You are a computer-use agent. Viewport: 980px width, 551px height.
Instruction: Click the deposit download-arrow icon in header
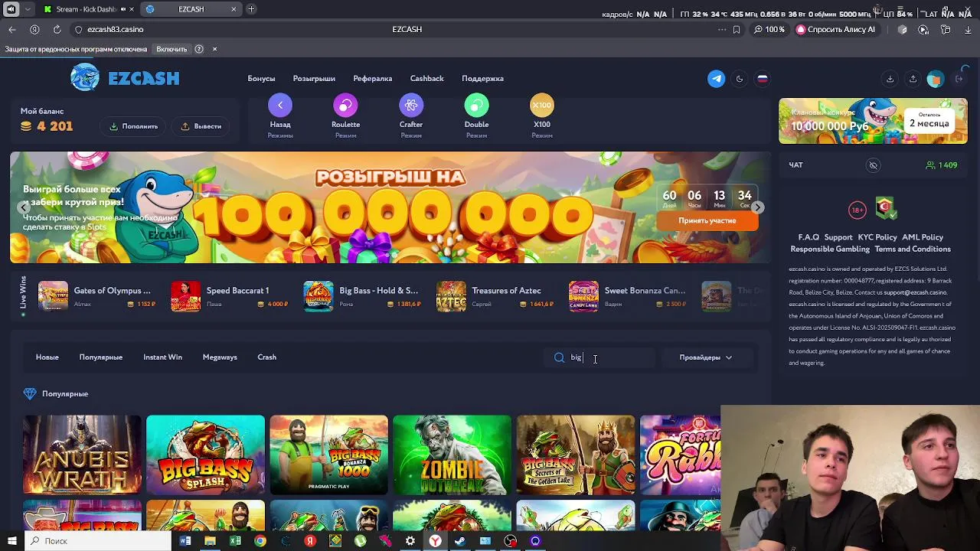(890, 79)
